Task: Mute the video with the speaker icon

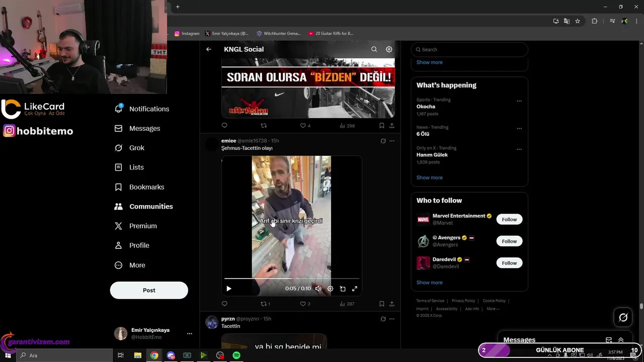Action: tap(318, 289)
